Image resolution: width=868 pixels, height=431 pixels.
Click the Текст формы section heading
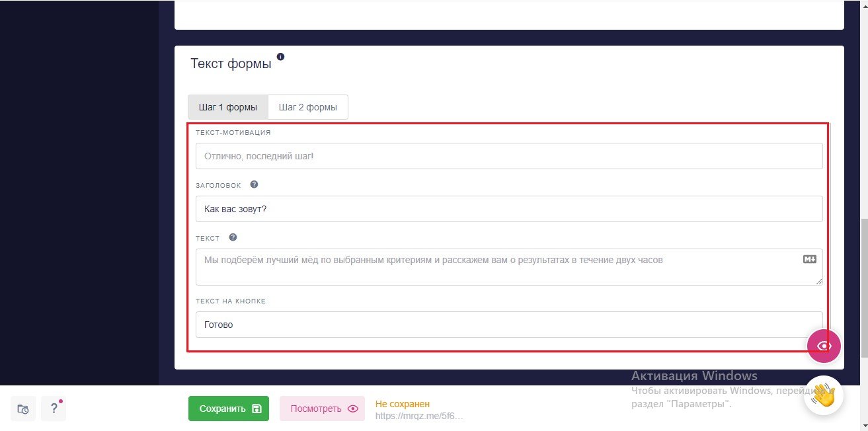click(x=231, y=63)
